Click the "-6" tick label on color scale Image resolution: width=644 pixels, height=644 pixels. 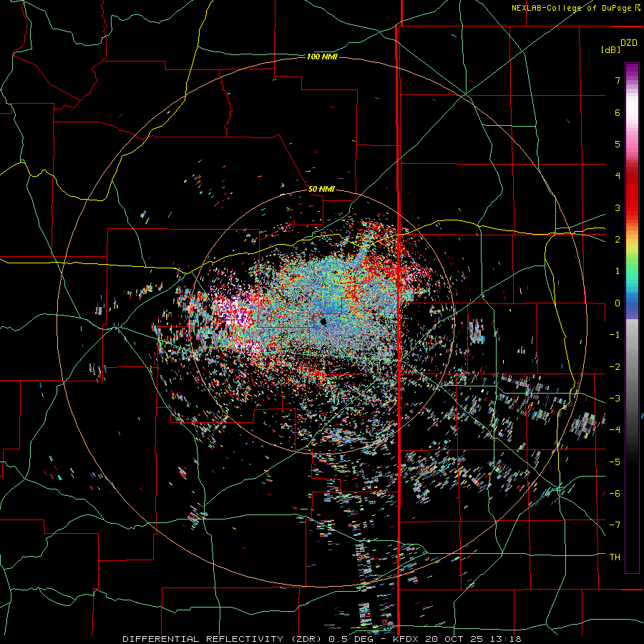click(615, 494)
